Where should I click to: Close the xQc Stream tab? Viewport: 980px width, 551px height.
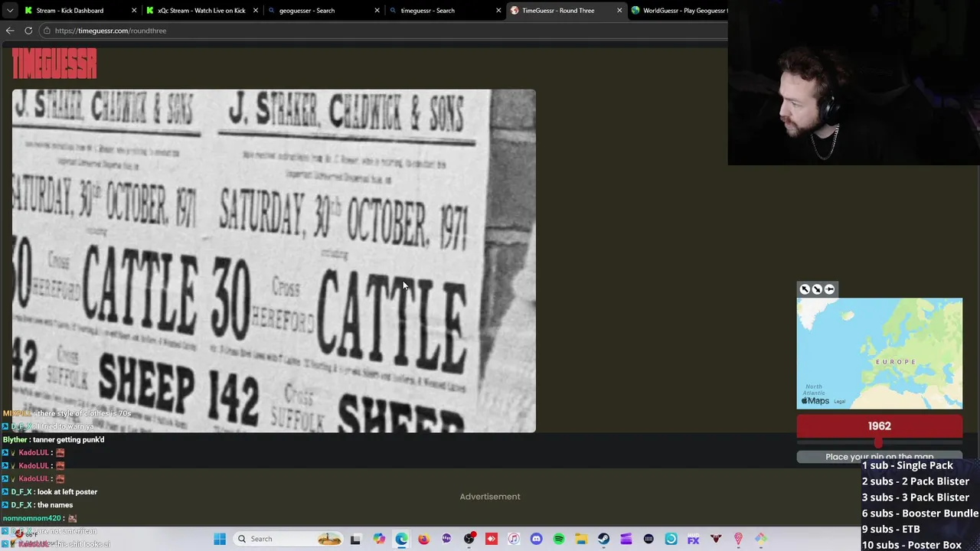(256, 11)
